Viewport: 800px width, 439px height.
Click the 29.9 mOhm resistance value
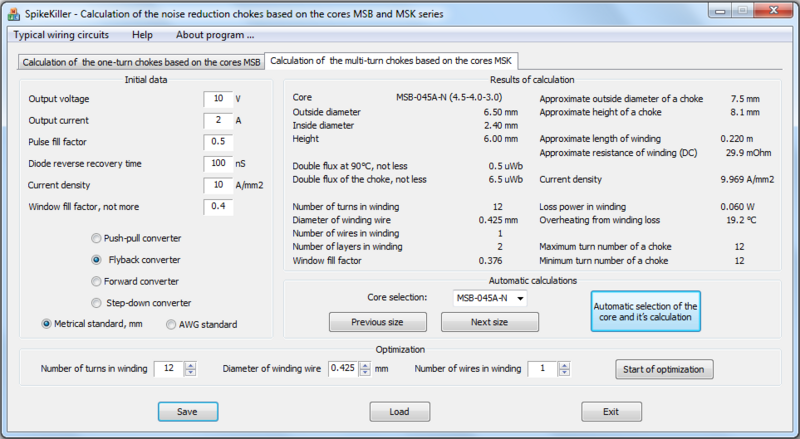coord(748,153)
